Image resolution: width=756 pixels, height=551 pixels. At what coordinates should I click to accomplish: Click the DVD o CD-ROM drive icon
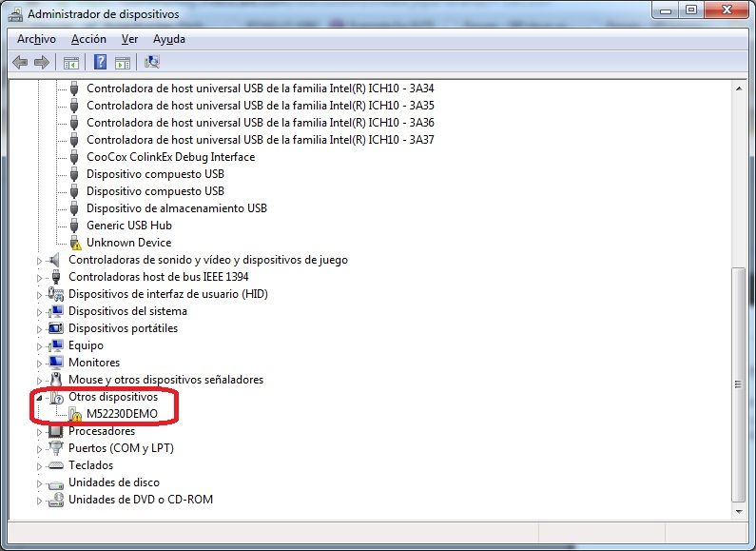click(56, 500)
